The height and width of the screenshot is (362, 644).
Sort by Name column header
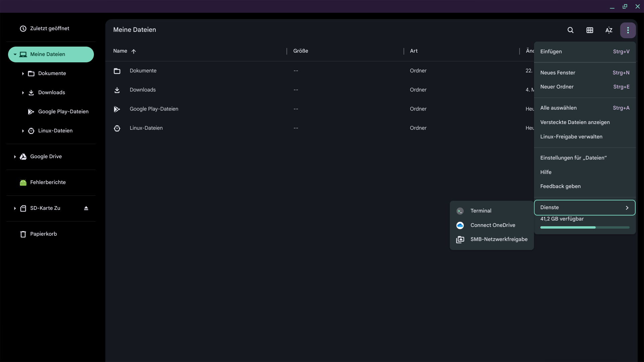click(x=120, y=51)
